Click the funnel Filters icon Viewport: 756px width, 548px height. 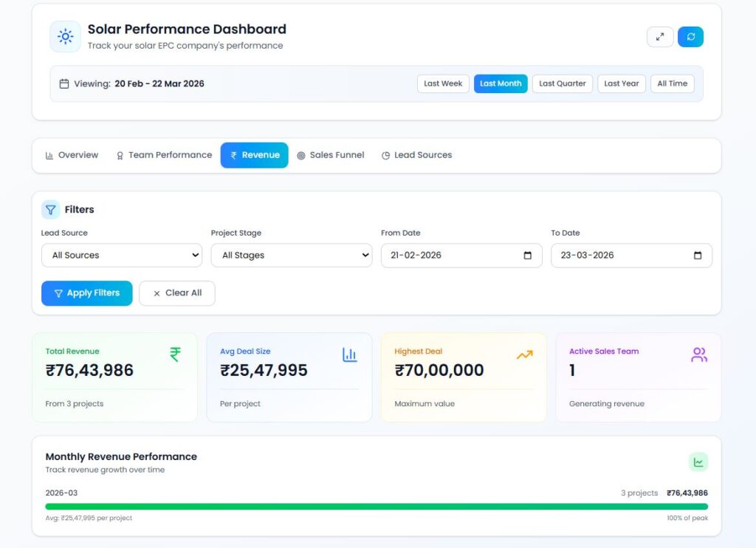click(50, 210)
